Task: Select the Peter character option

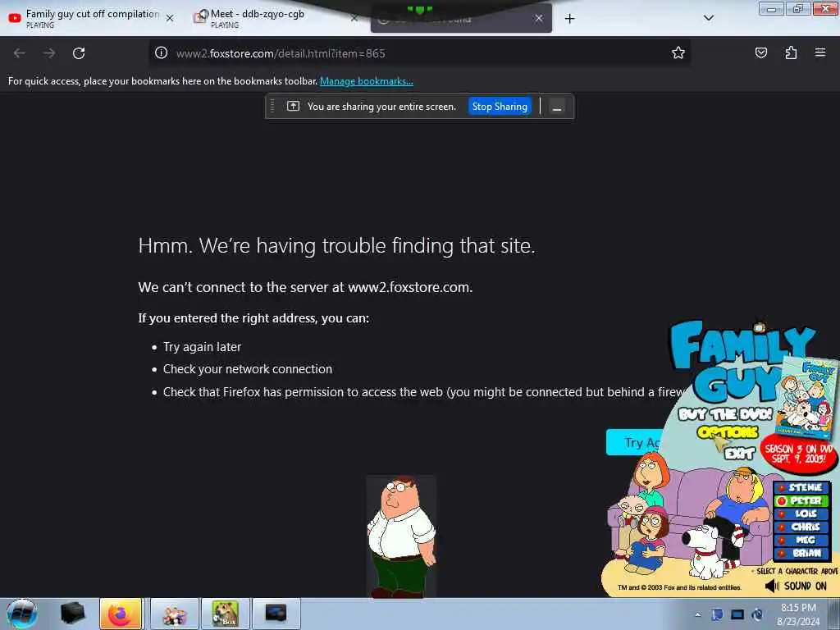Action: click(801, 501)
